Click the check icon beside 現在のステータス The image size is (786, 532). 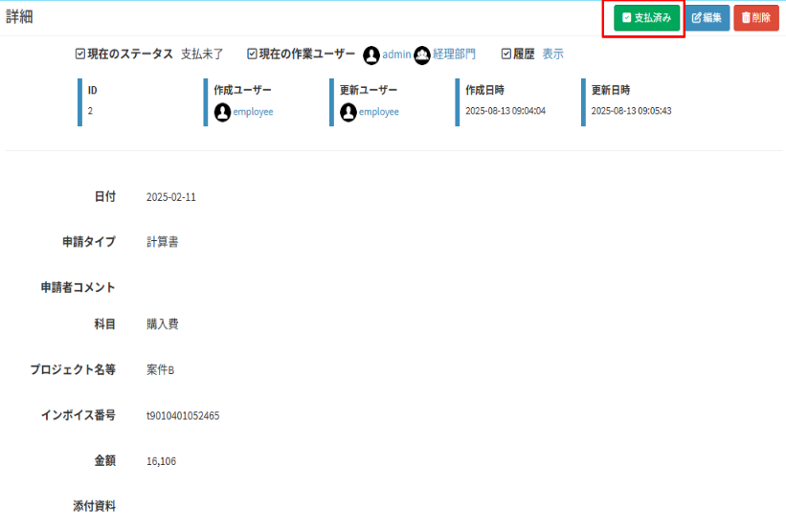pyautogui.click(x=80, y=54)
